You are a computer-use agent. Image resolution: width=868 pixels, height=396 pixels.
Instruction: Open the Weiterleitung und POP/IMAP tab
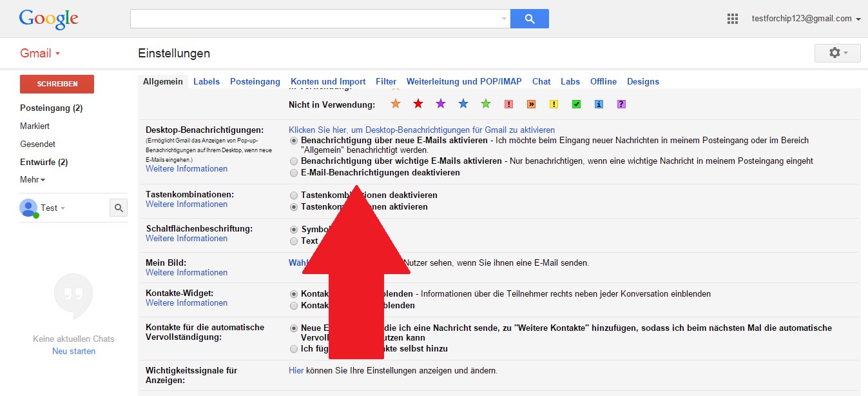(464, 81)
